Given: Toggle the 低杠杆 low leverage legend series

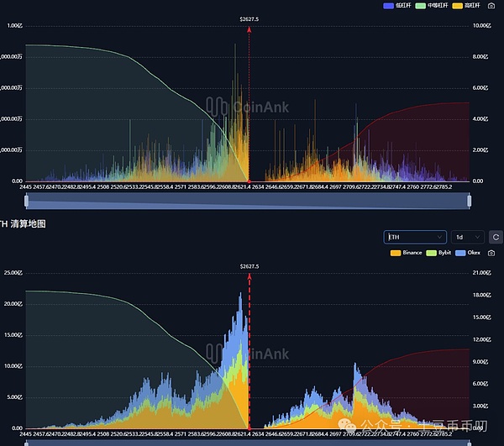Looking at the screenshot, I should point(400,5).
